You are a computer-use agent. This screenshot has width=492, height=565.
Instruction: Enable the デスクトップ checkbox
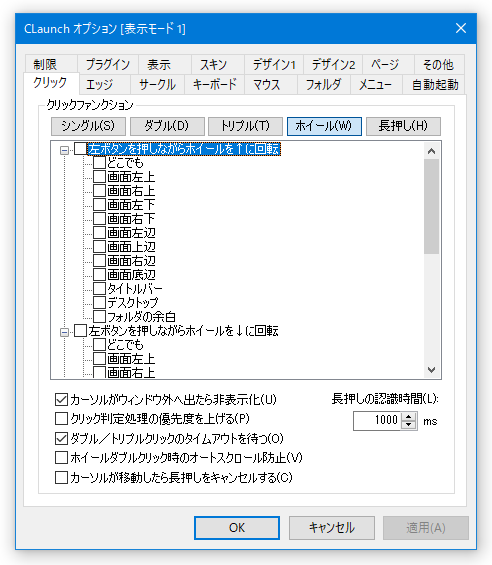99,302
